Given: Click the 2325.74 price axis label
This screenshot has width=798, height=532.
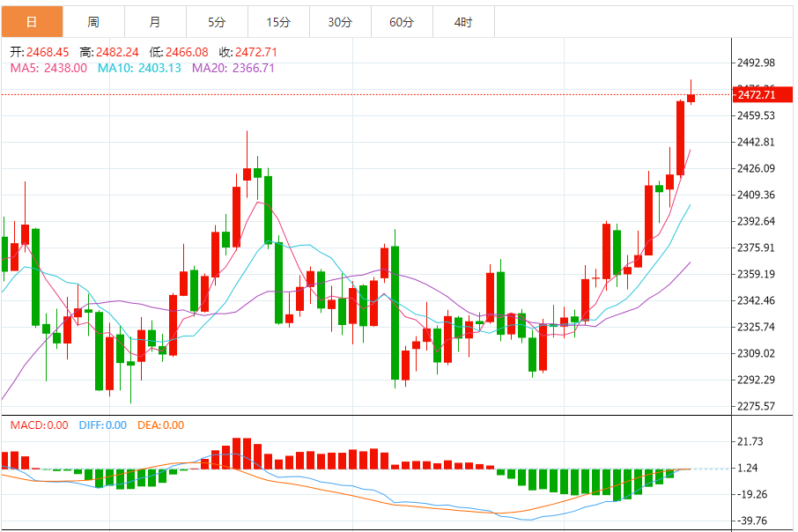Looking at the screenshot, I should (757, 328).
